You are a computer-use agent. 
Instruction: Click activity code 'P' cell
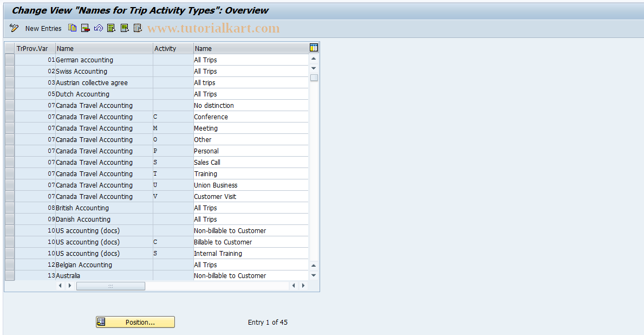click(x=173, y=151)
